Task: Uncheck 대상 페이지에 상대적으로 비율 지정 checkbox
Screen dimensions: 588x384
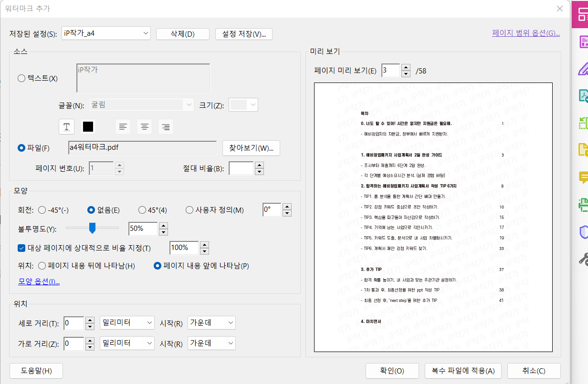Action: click(x=21, y=248)
